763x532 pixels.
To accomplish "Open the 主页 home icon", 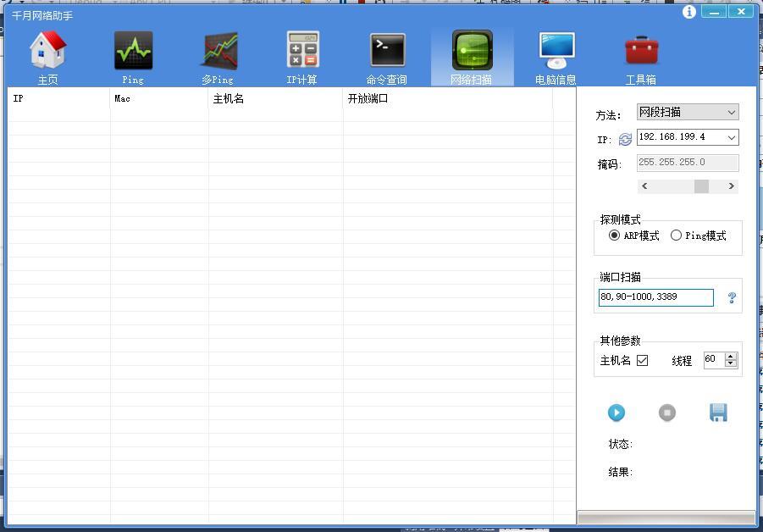I will (48, 53).
